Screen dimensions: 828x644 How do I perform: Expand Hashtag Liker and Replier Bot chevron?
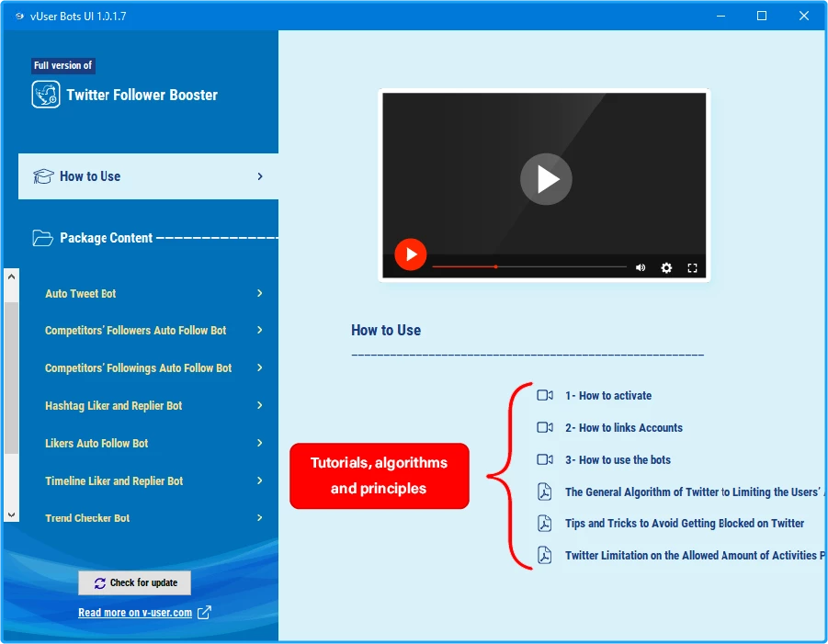pos(260,405)
